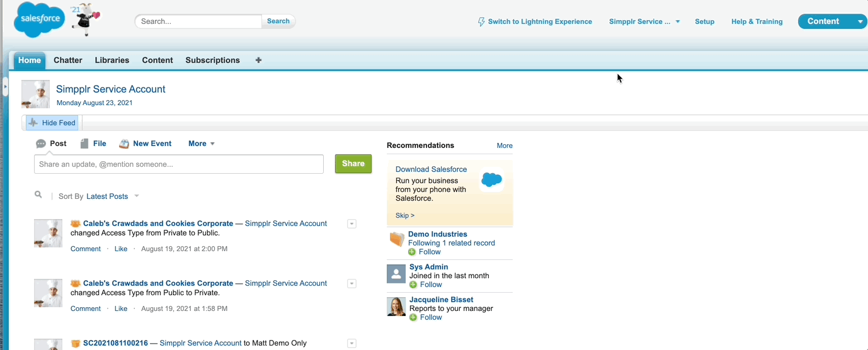Click the Search button
Viewport: 868px width, 350px height.
278,21
